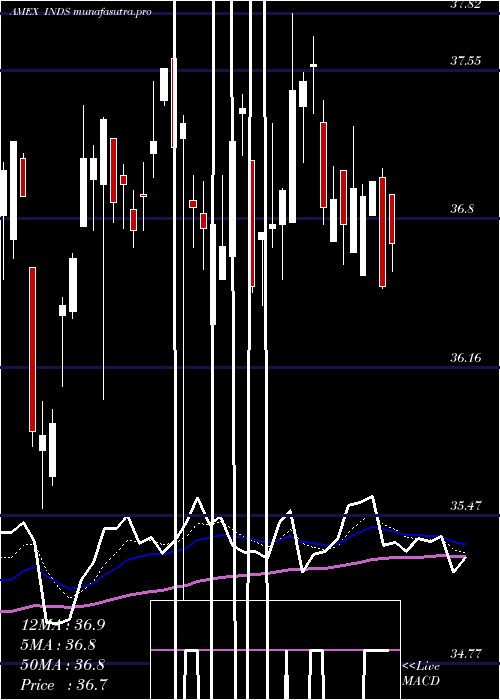Click the 50MA : 36.8 legend entry
This screenshot has width=500, height=700.
(x=62, y=665)
